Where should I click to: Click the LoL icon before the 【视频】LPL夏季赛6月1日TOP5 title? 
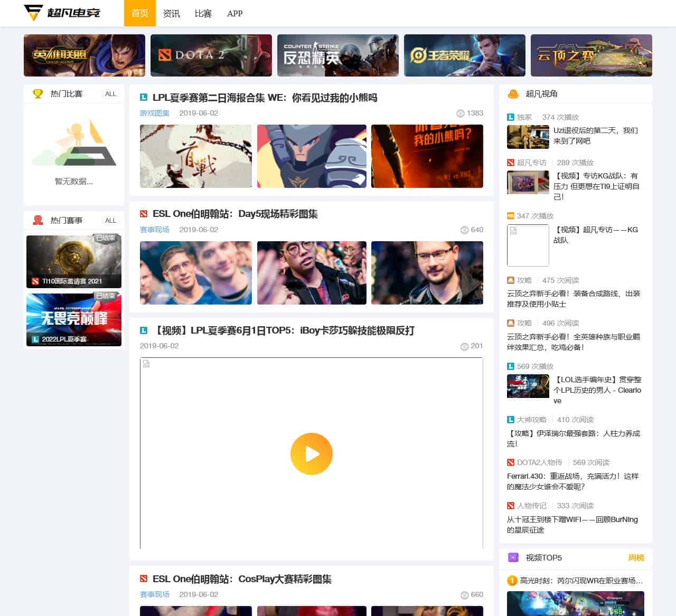click(143, 330)
